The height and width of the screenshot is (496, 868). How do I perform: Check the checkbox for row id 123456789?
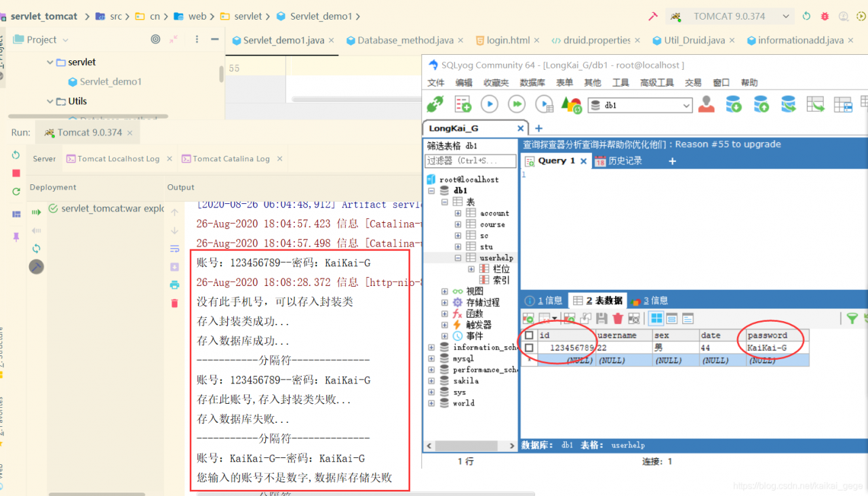(x=528, y=347)
